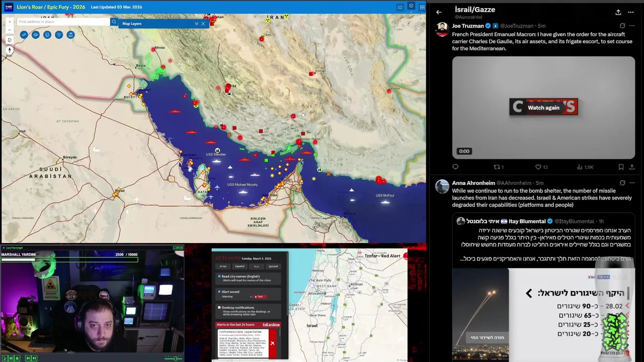Toggle Read city names (English) checkbox
This screenshot has height=362, width=644.
(x=219, y=277)
